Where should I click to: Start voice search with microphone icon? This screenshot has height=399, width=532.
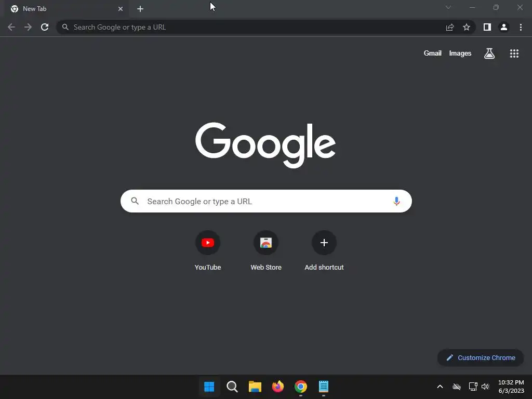396,201
